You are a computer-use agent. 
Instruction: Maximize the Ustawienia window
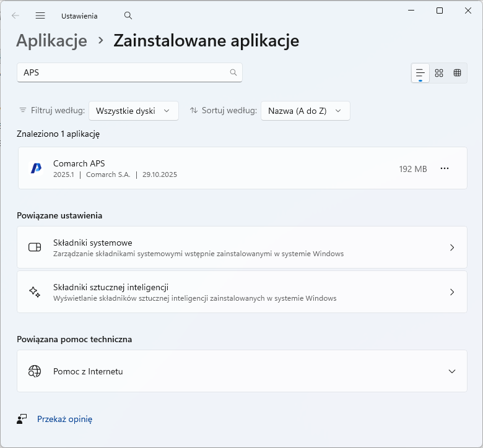point(440,11)
